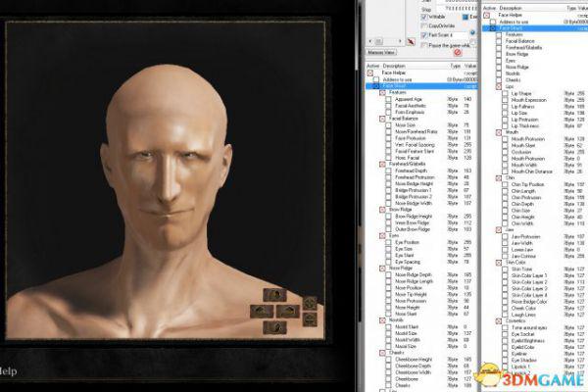
Task: Click the Type column header in left table
Action: click(x=456, y=66)
